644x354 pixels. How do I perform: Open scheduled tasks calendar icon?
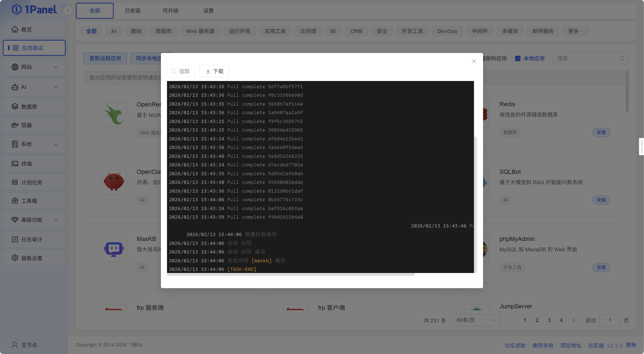click(15, 182)
